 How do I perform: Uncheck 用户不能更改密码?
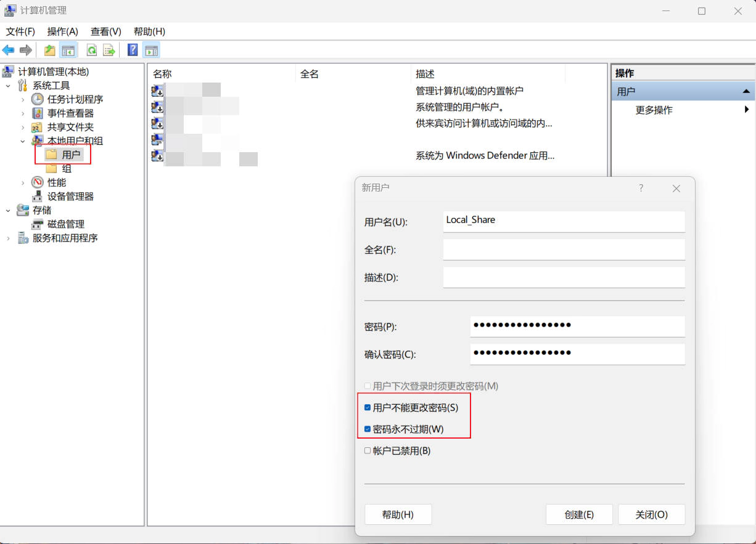click(368, 407)
